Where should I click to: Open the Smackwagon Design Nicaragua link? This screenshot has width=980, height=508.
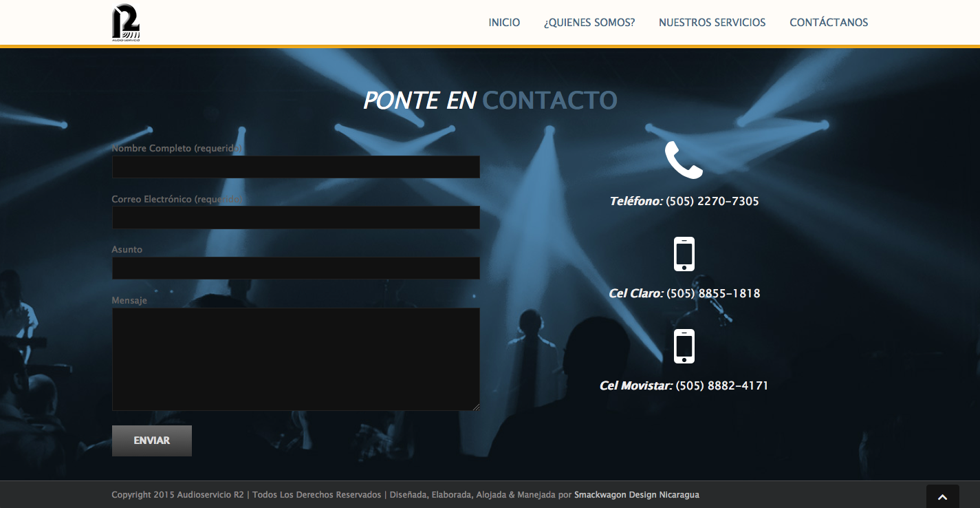(x=637, y=495)
